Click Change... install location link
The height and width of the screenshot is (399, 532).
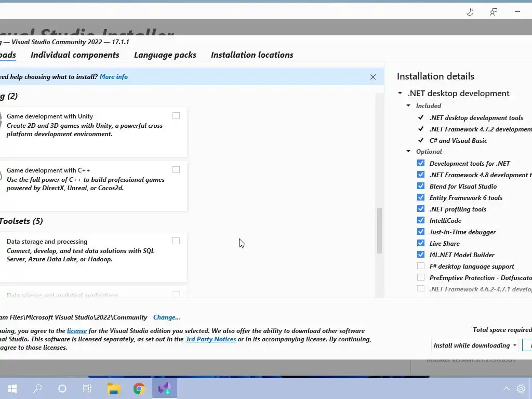point(167,317)
